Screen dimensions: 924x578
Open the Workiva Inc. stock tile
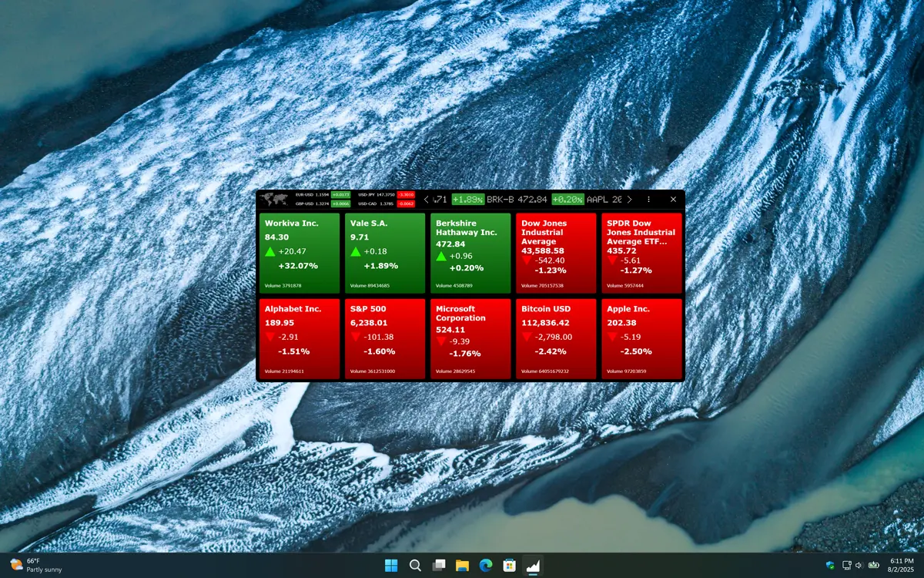tap(300, 253)
